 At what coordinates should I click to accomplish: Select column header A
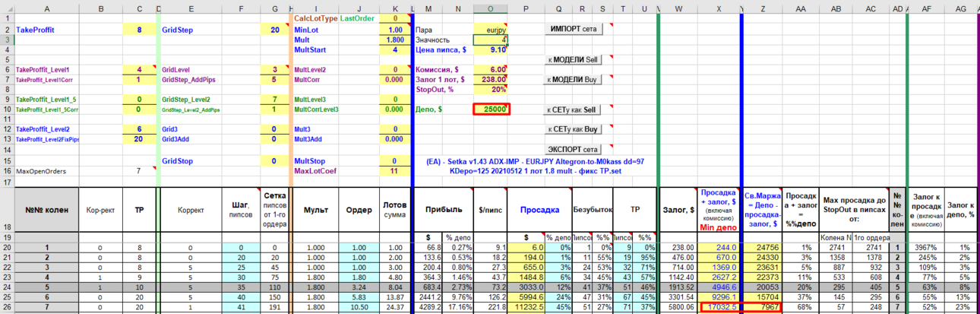48,8
